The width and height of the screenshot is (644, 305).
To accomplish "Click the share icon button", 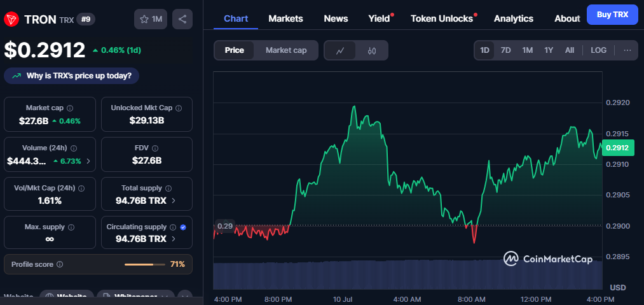I will 182,19.
